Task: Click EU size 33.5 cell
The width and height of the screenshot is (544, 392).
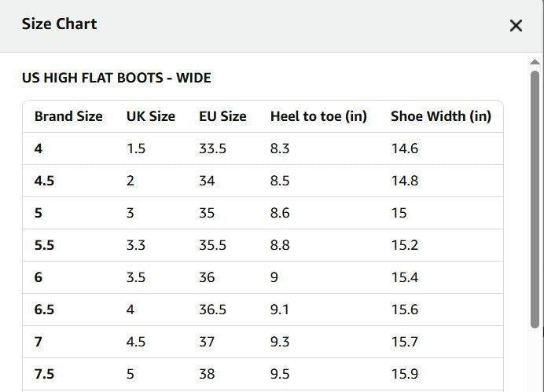Action: click(212, 148)
